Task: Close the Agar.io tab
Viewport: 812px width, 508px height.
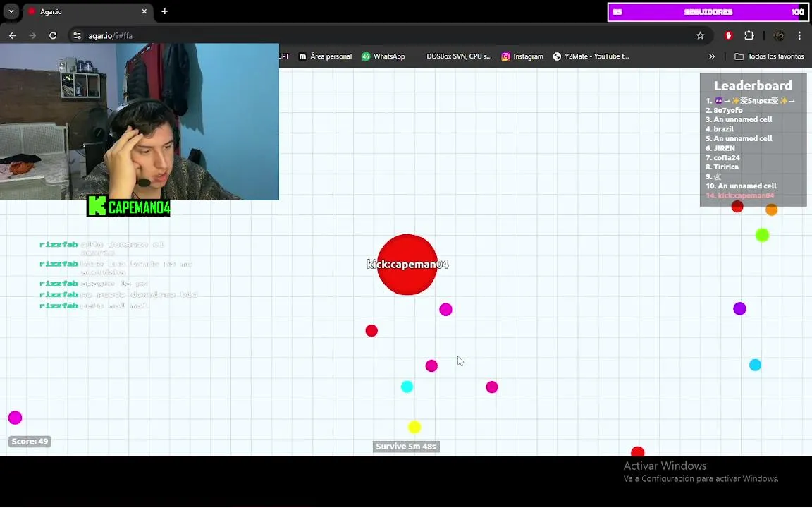Action: click(x=144, y=11)
